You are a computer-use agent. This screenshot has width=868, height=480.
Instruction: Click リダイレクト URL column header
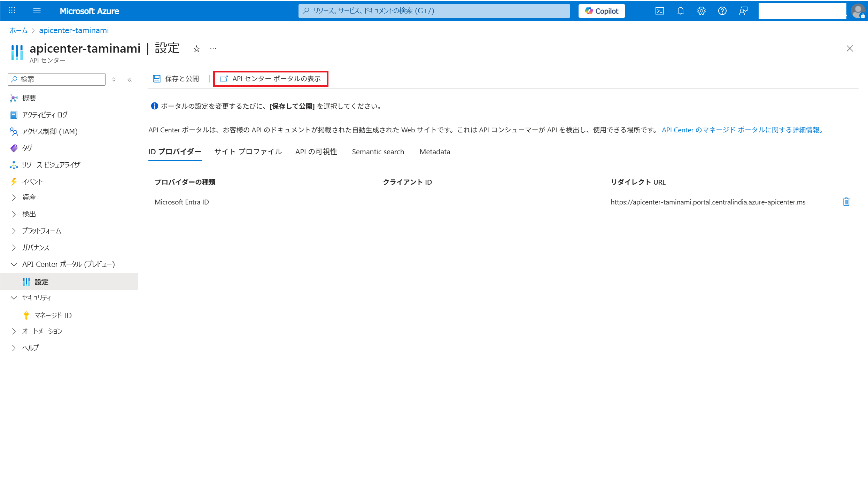point(638,182)
